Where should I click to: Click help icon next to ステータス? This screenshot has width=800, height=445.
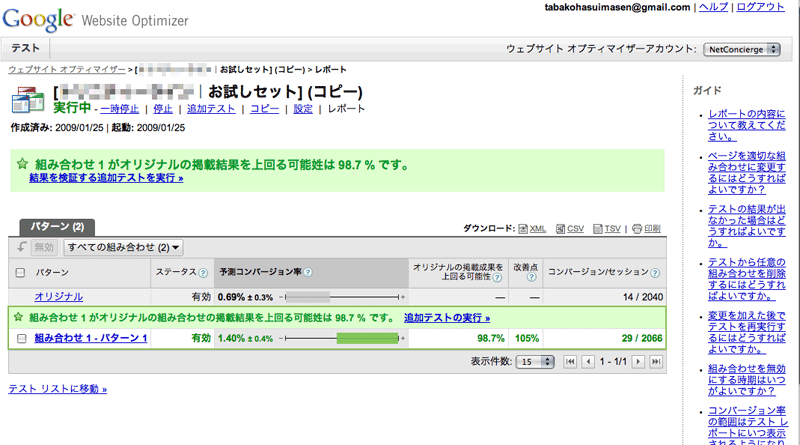click(x=203, y=272)
